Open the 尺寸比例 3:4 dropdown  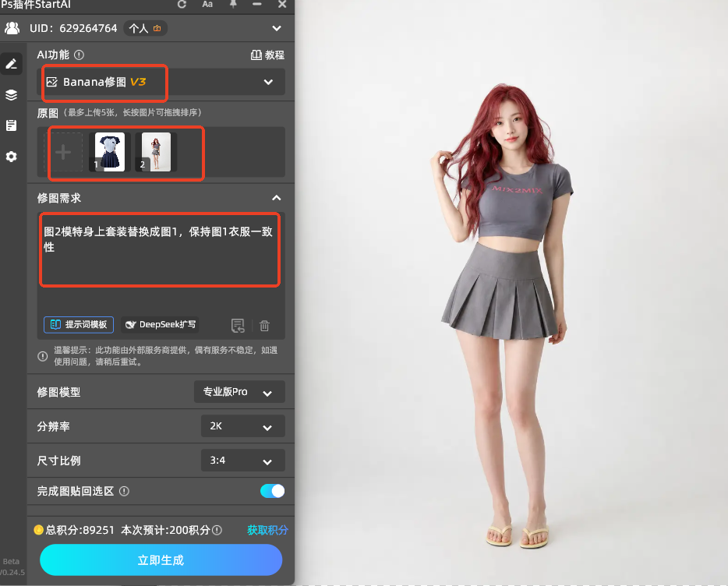point(243,461)
